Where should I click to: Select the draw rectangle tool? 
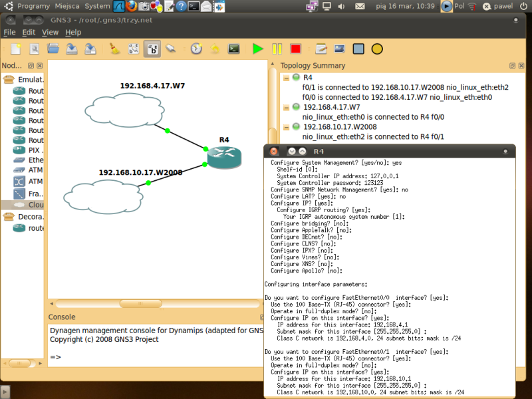point(358,49)
